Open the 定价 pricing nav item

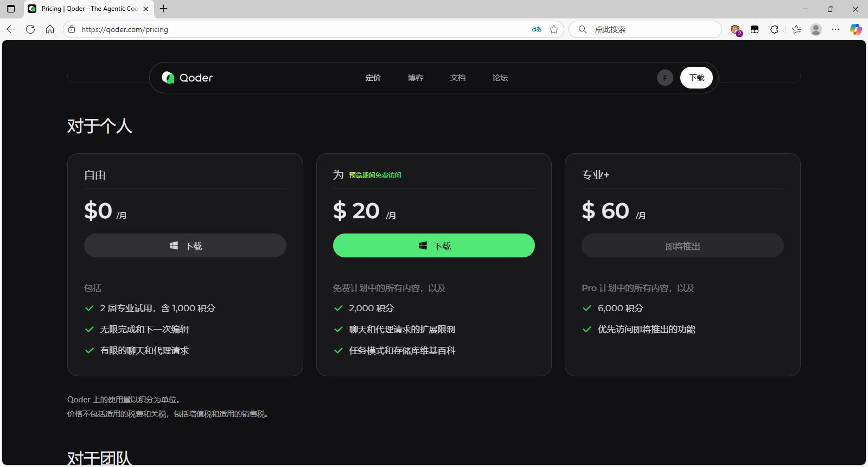(373, 78)
